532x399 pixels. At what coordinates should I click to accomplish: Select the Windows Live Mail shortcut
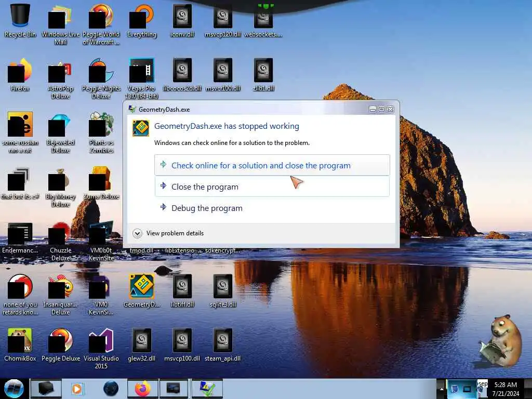60,24
